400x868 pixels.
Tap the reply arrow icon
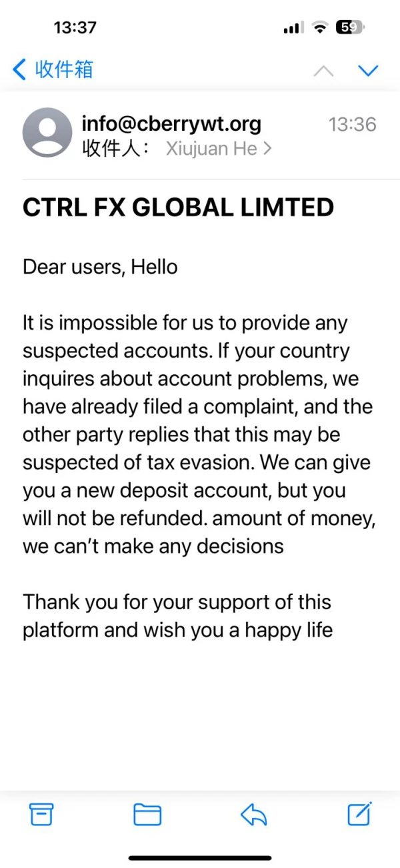(253, 814)
